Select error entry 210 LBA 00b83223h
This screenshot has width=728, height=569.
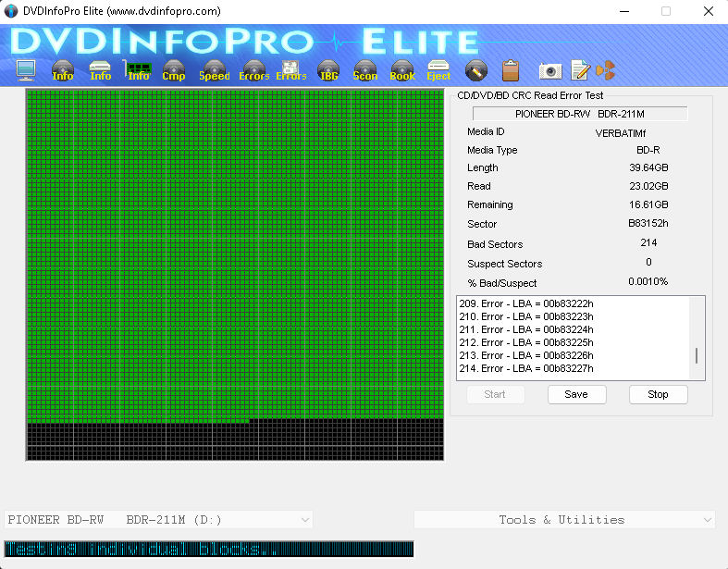coord(526,316)
